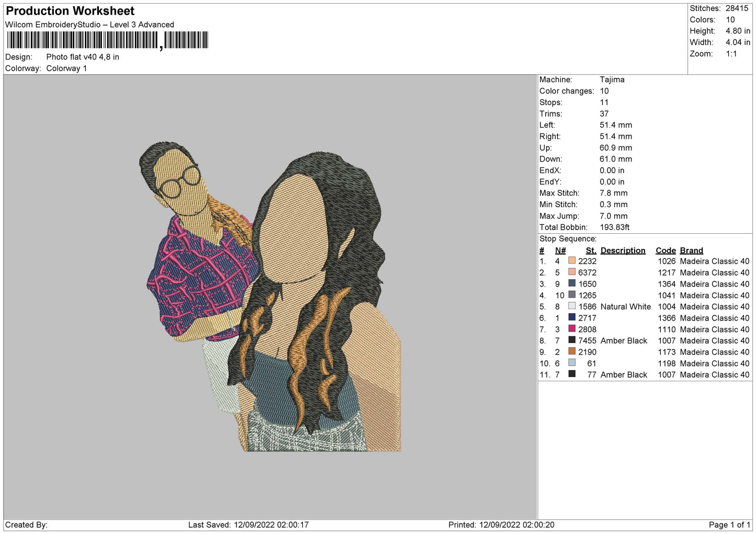Click the 'Page 1 of 1' footer text
This screenshot has width=756, height=534.
coord(729,525)
